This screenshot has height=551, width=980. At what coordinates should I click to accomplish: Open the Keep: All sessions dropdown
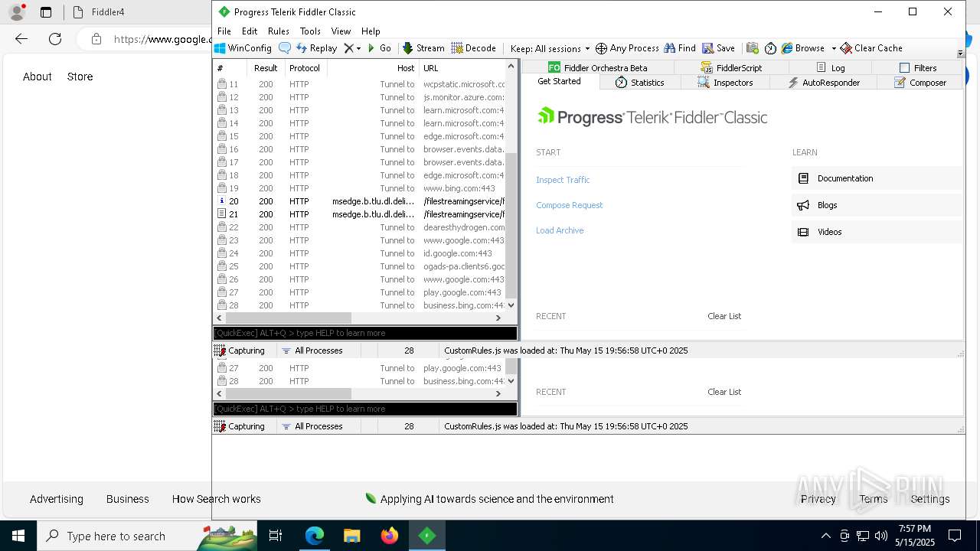click(550, 48)
